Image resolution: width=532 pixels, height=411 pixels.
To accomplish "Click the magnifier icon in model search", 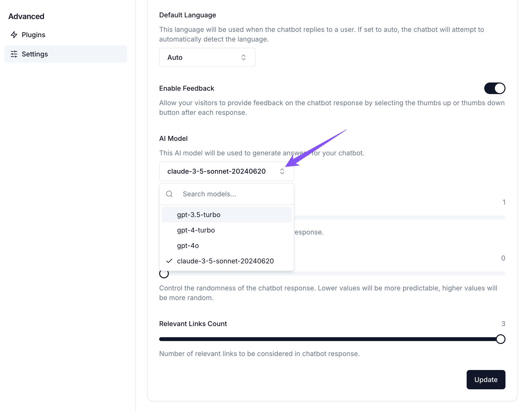I will coord(169,194).
